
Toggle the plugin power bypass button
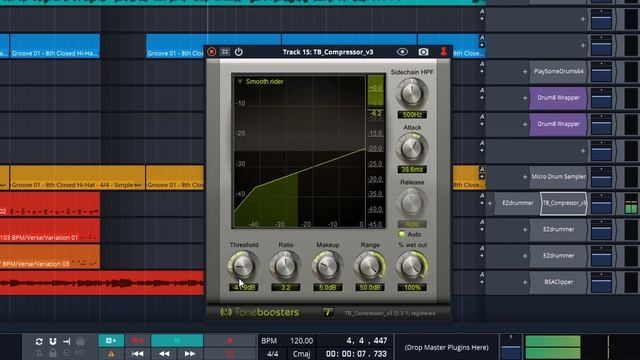click(239, 52)
